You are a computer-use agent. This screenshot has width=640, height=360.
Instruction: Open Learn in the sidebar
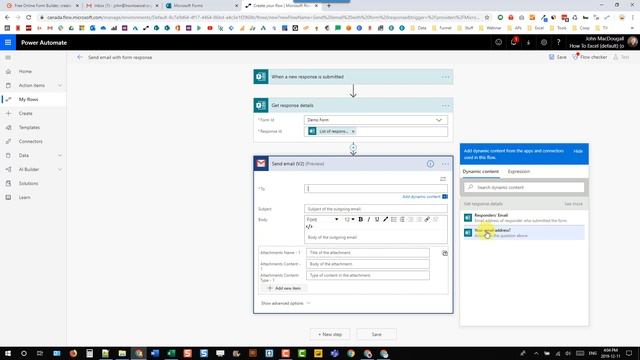click(24, 197)
